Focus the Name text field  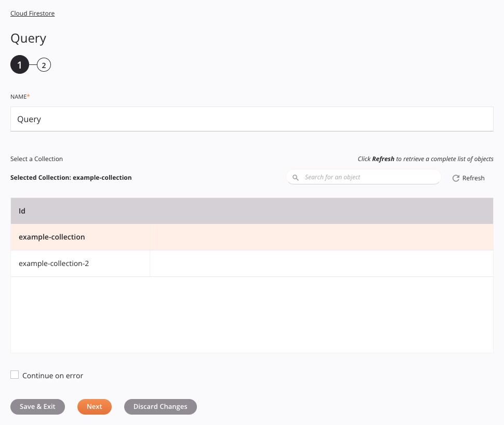click(251, 119)
